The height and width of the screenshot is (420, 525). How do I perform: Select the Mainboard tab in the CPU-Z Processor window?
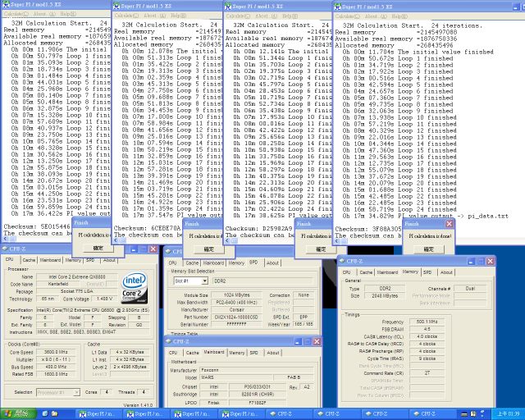(x=50, y=260)
